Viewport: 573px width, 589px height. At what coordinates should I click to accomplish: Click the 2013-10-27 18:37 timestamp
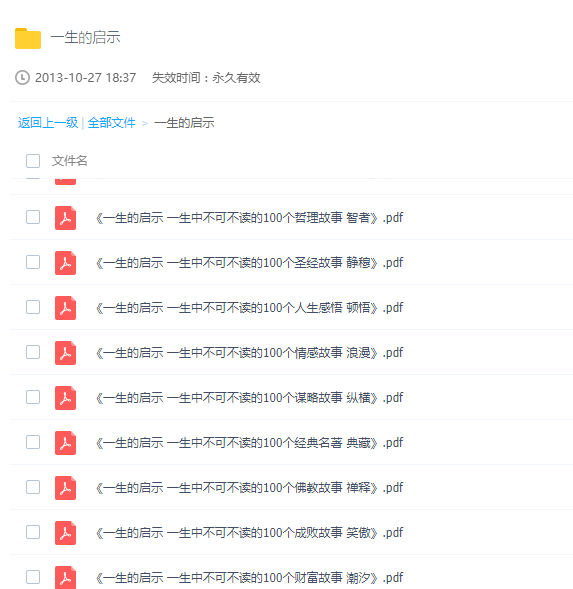pos(85,78)
